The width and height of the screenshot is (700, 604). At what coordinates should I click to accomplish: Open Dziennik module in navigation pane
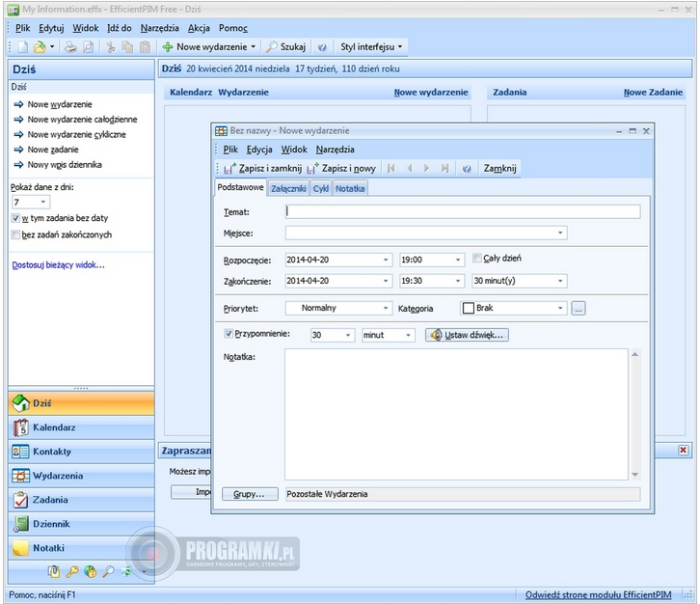pyautogui.click(x=81, y=524)
